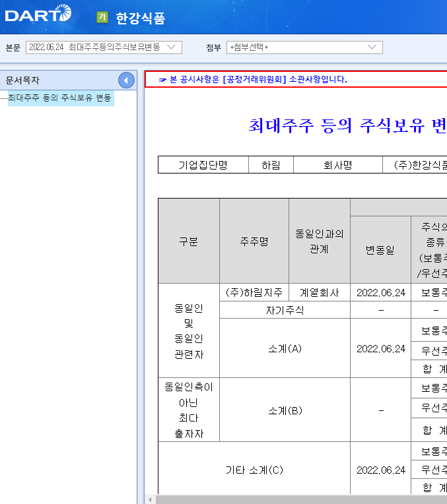Click the 동일인 및 동일인 관련자 cell

coord(189,331)
